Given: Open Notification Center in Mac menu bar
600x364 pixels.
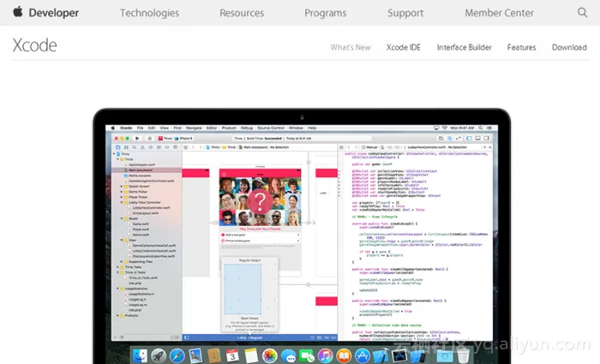Looking at the screenshot, I should pos(489,128).
